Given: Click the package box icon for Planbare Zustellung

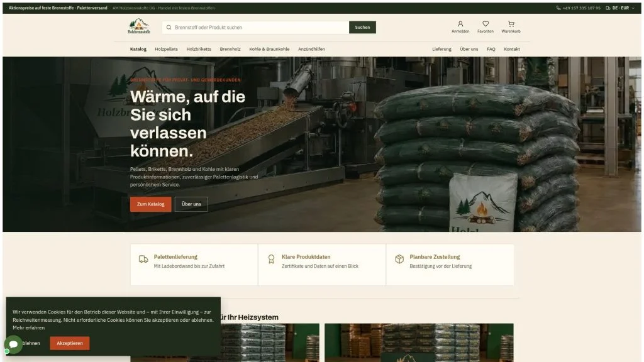Looking at the screenshot, I should click(399, 259).
